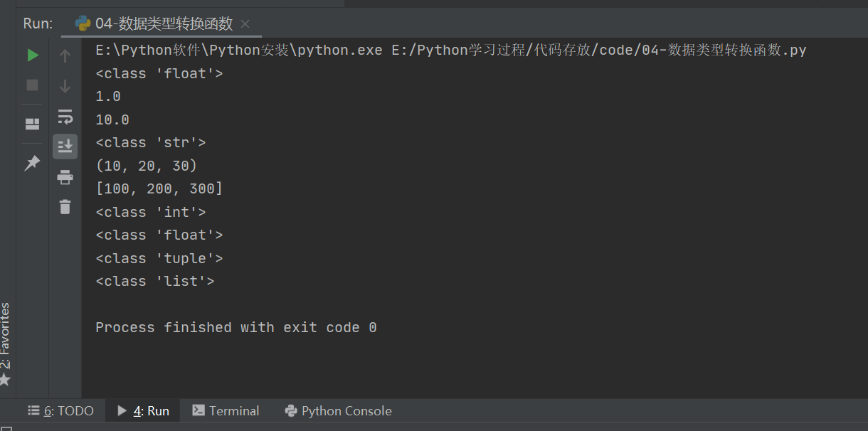Viewport: 868px width, 431px height.
Task: Click the process finished exit code line
Action: 236,327
